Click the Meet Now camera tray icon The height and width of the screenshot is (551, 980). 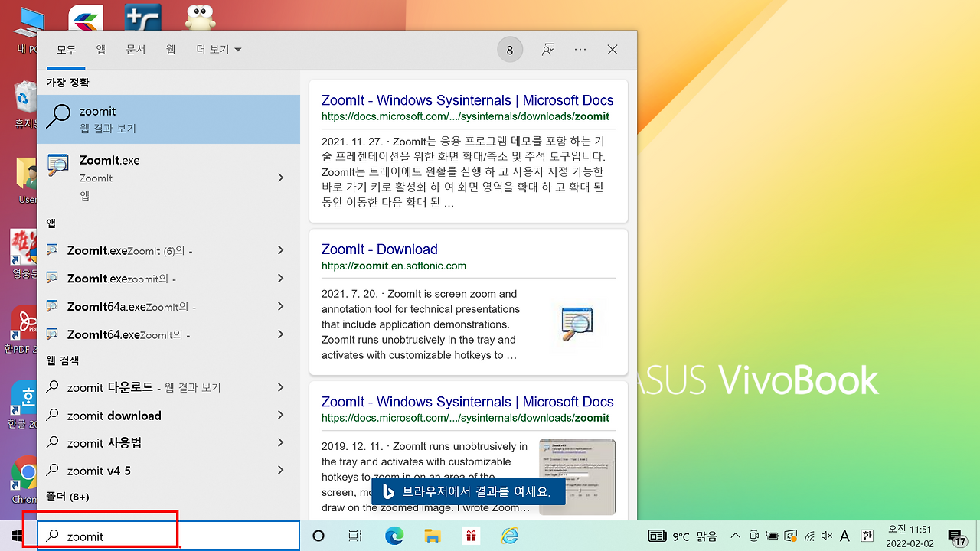point(754,536)
